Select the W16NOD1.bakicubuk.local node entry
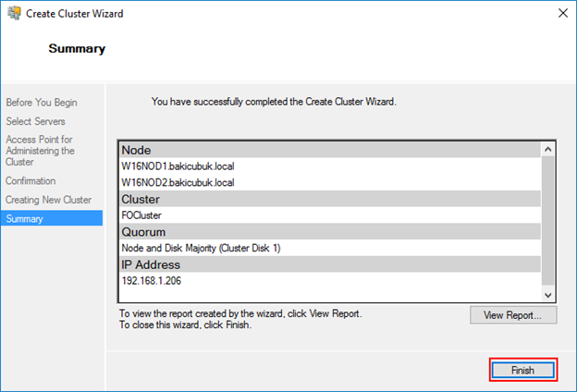Viewport: 577px width, 392px height. (178, 166)
